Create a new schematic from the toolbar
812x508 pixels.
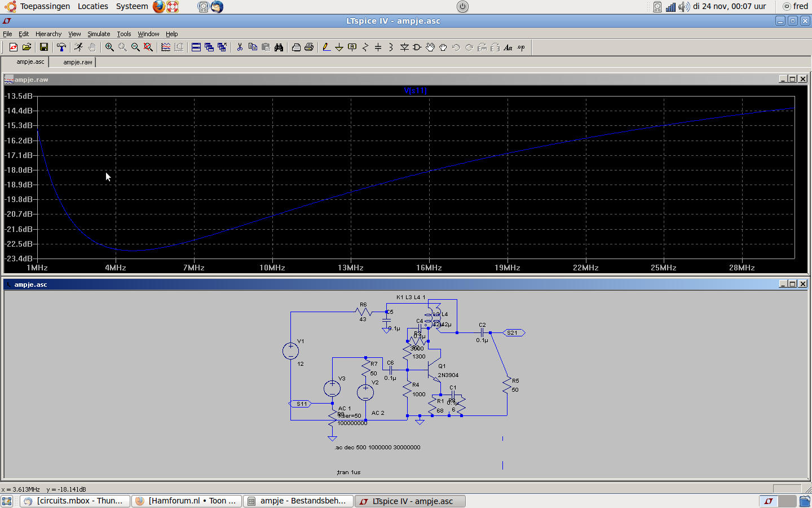pyautogui.click(x=14, y=47)
